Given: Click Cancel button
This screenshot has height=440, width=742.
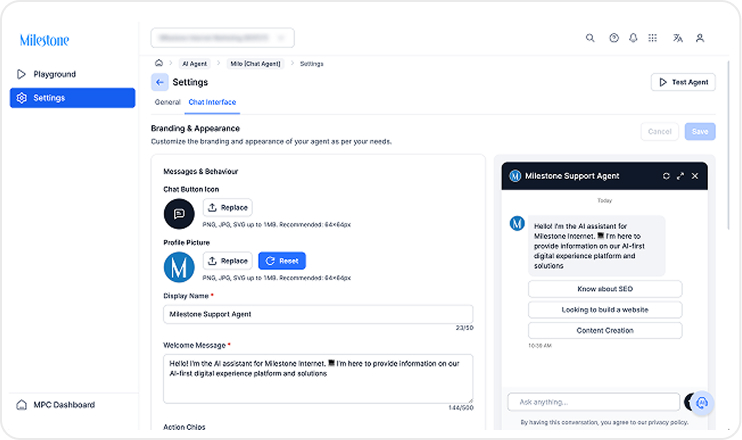Looking at the screenshot, I should click(x=660, y=132).
